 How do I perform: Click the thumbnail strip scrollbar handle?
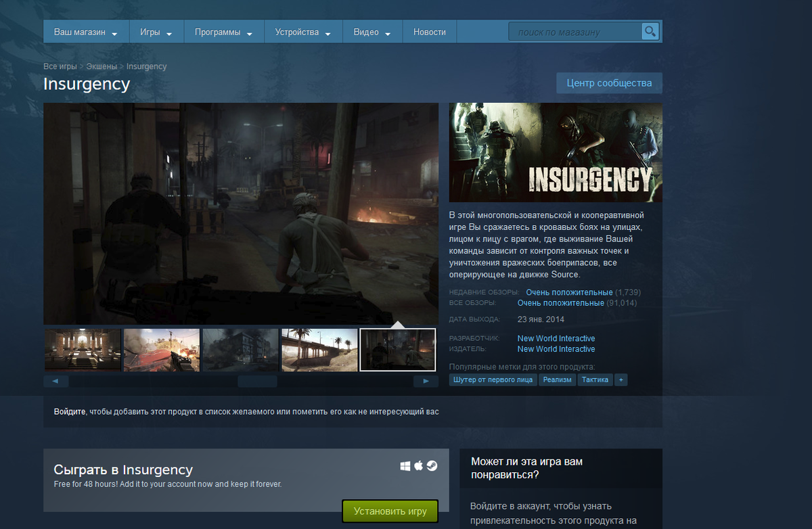click(257, 382)
